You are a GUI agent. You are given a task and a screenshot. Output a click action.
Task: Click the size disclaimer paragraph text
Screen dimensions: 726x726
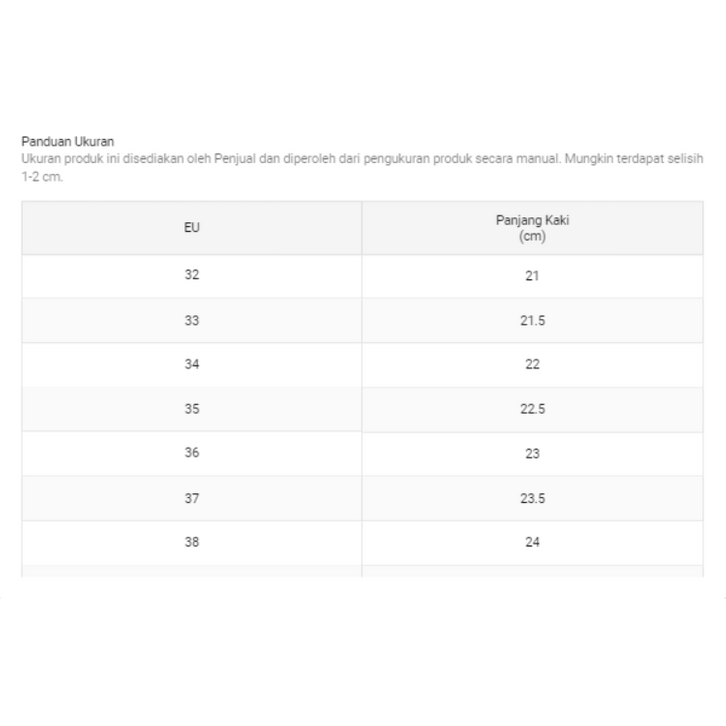tap(362, 166)
